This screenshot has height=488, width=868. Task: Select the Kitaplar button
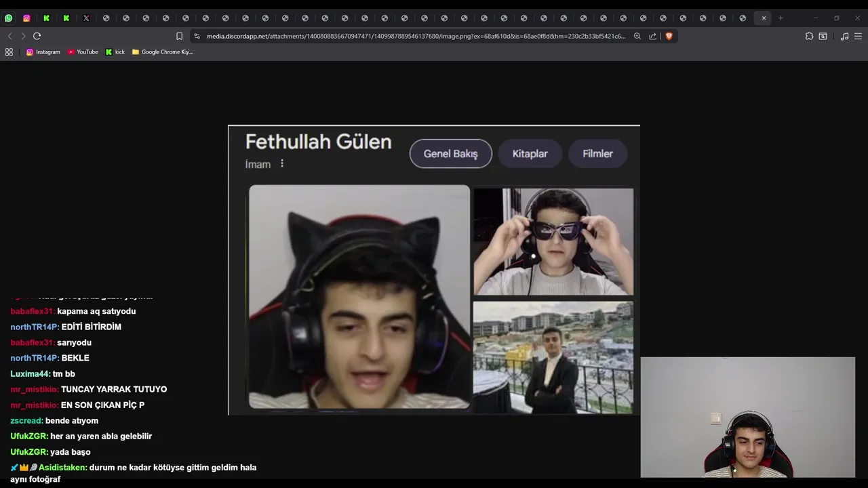pyautogui.click(x=530, y=154)
